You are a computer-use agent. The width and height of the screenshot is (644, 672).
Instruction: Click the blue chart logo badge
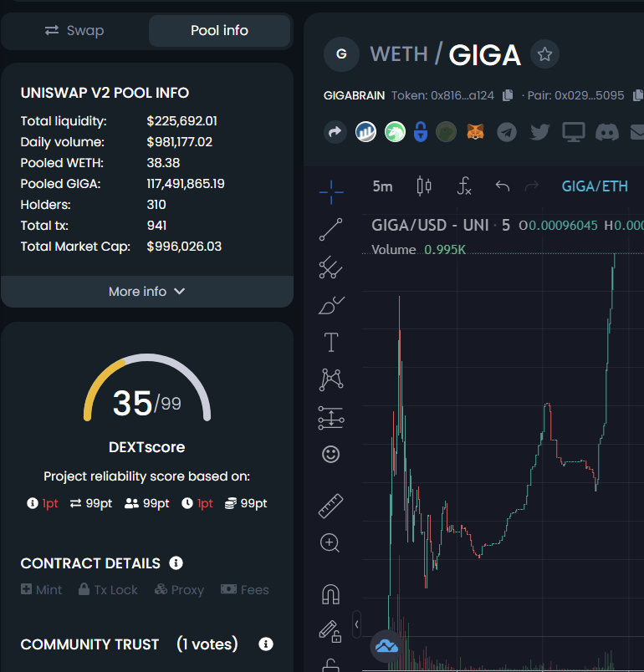click(x=386, y=646)
